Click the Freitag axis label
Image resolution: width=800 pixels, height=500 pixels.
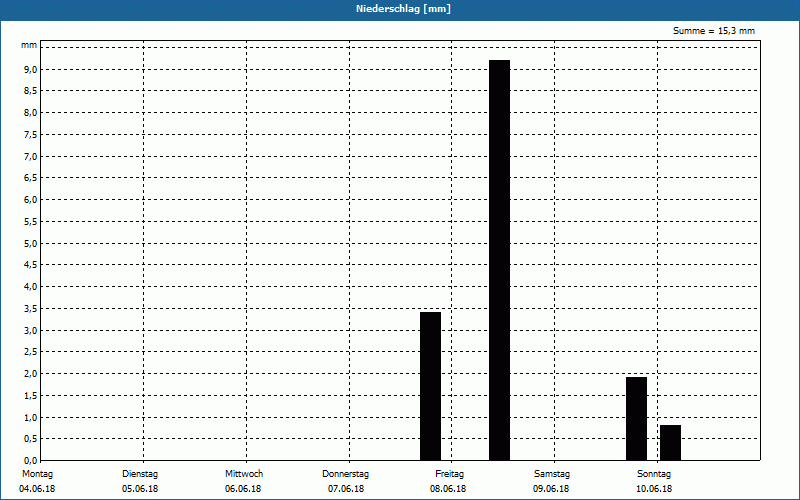[449, 473]
